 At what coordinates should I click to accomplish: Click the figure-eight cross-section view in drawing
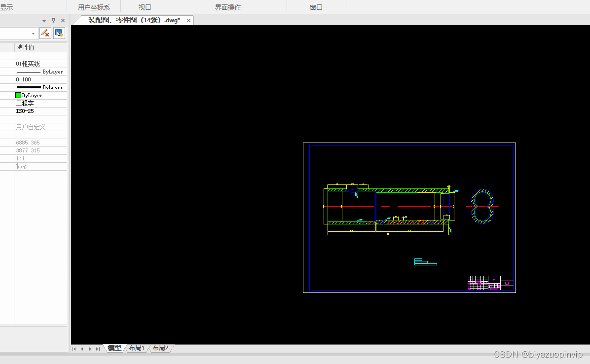[482, 207]
